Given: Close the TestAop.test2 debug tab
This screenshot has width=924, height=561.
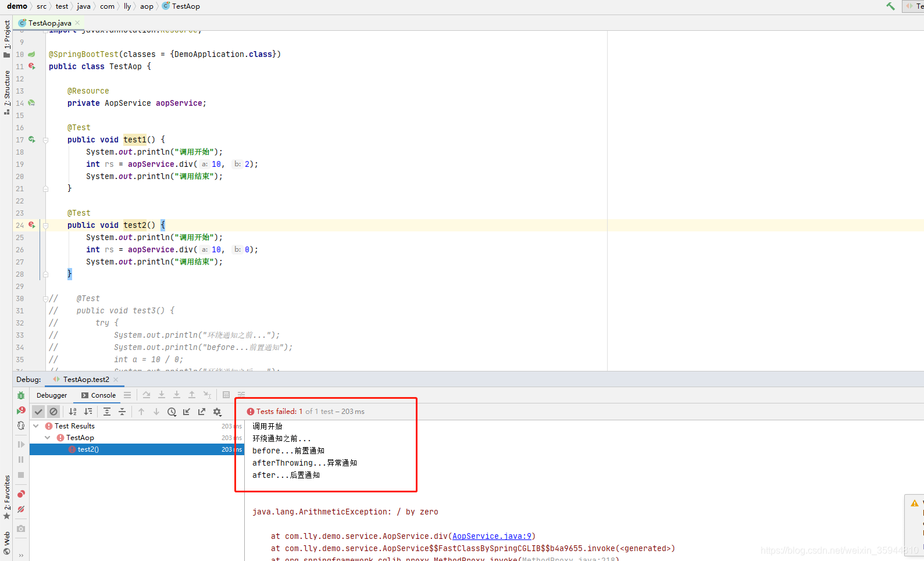Looking at the screenshot, I should [116, 380].
